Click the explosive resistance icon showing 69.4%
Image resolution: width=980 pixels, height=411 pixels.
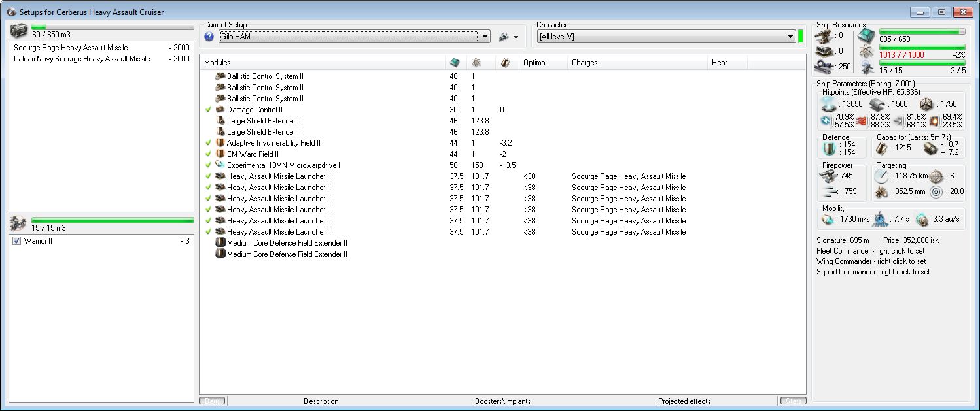(x=934, y=121)
